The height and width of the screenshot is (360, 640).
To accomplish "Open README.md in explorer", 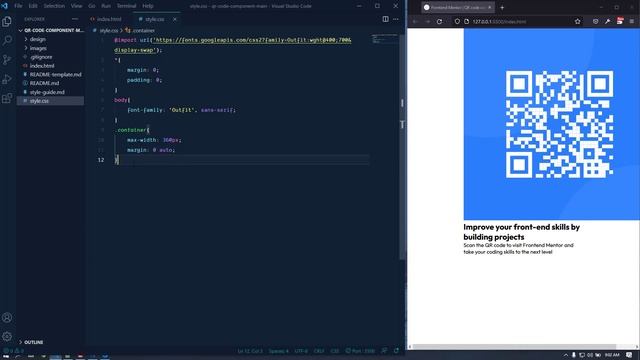I will [x=44, y=83].
